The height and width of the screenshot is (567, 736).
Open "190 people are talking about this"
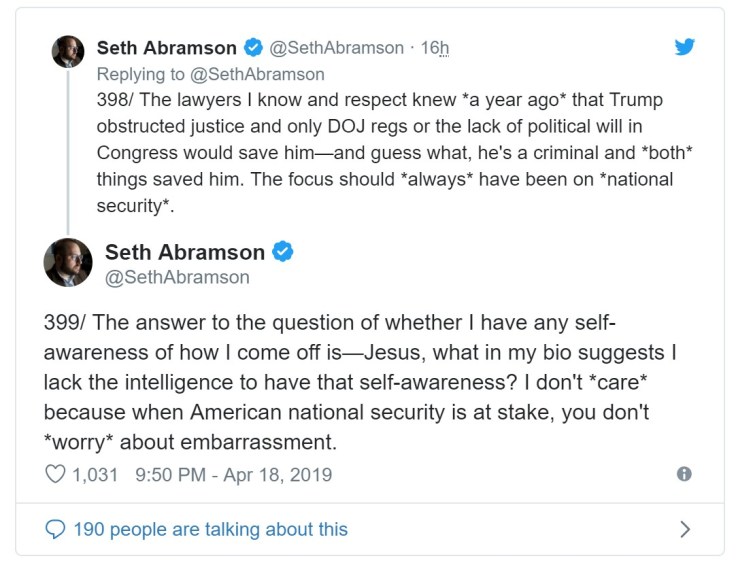(210, 529)
